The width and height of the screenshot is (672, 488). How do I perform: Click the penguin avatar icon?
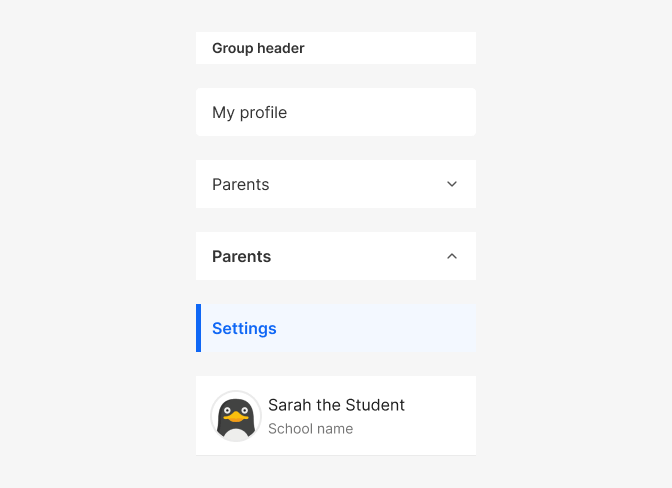[236, 416]
